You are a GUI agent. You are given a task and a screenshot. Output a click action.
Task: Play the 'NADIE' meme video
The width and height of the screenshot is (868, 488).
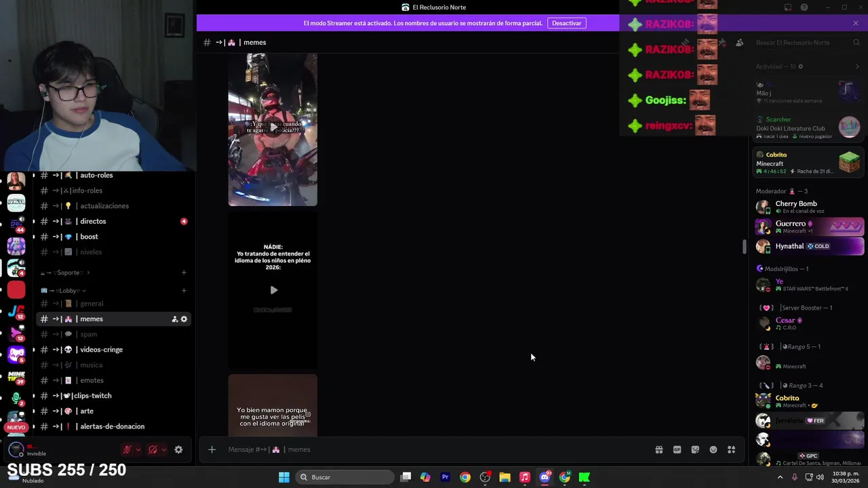(x=273, y=290)
